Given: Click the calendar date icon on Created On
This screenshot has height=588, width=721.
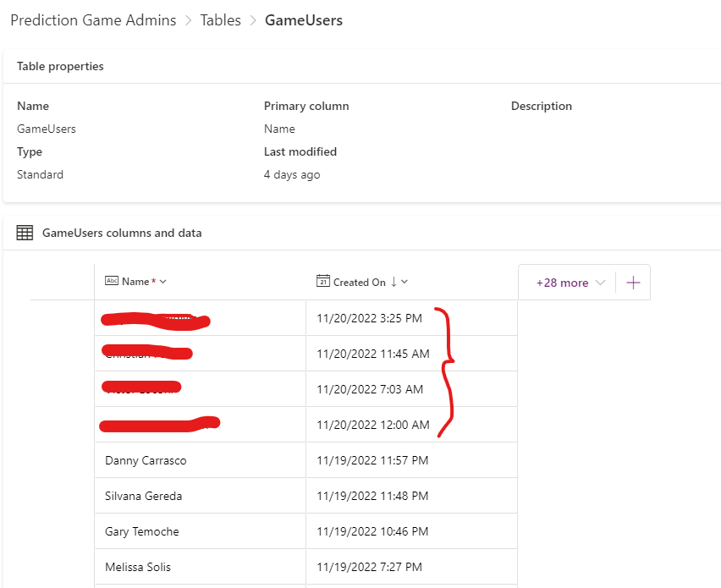Looking at the screenshot, I should (x=322, y=281).
